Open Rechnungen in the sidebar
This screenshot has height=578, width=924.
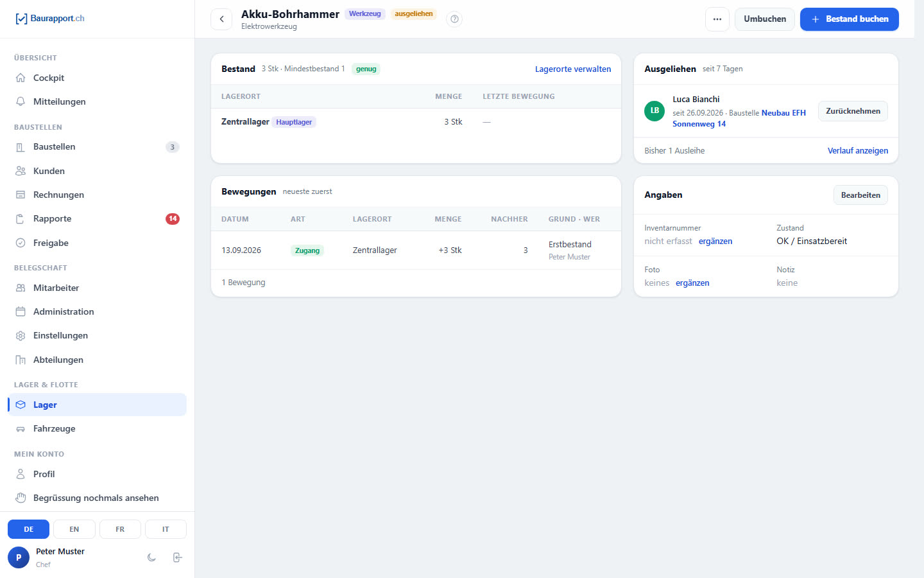click(x=97, y=195)
